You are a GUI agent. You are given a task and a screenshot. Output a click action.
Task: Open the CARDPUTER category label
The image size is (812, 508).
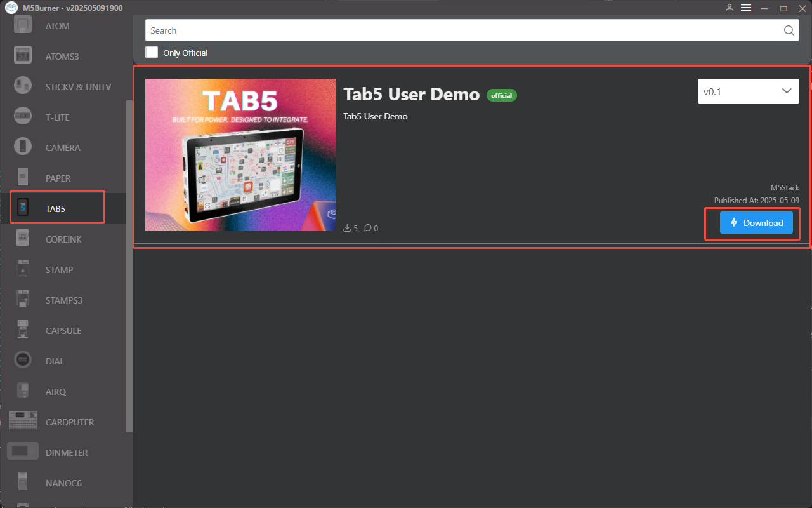click(70, 422)
